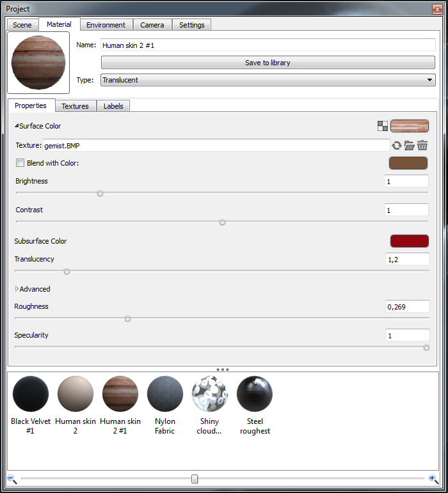Open the Textures sub-tab
The width and height of the screenshot is (448, 493).
pyautogui.click(x=75, y=106)
